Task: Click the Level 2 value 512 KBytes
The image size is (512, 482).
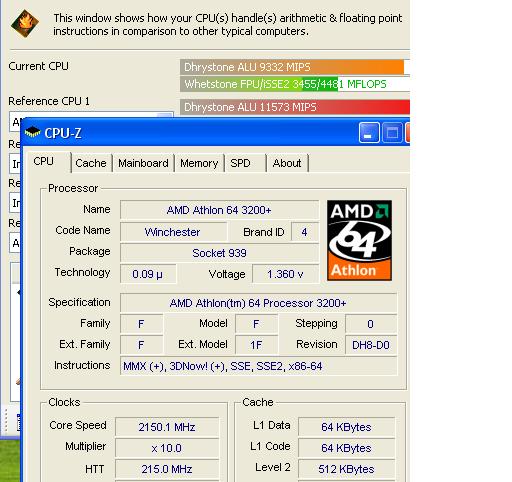Action: point(346,469)
